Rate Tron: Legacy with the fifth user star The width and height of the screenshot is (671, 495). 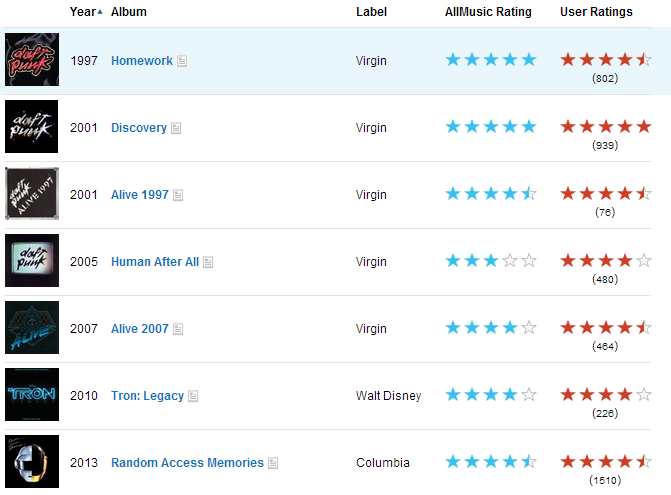(x=644, y=394)
